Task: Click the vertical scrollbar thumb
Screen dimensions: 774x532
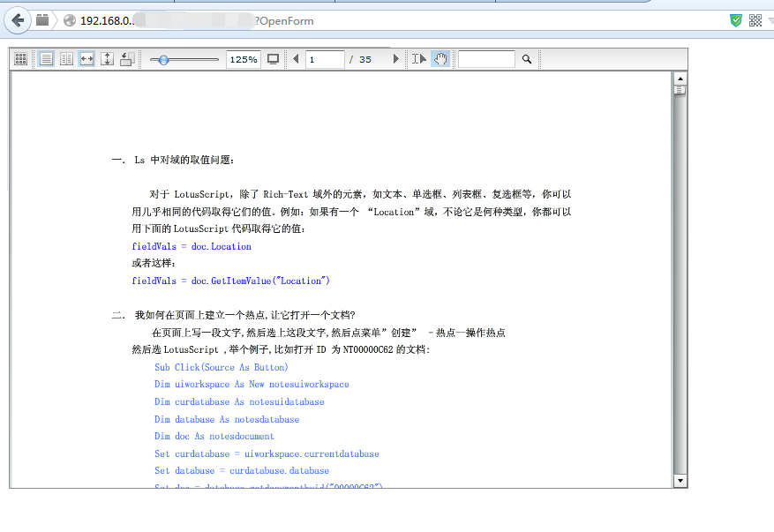Action: pos(680,90)
